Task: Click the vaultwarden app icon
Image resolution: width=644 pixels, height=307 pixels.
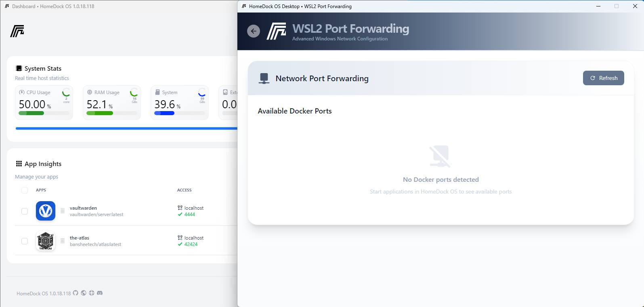Action: pyautogui.click(x=46, y=211)
